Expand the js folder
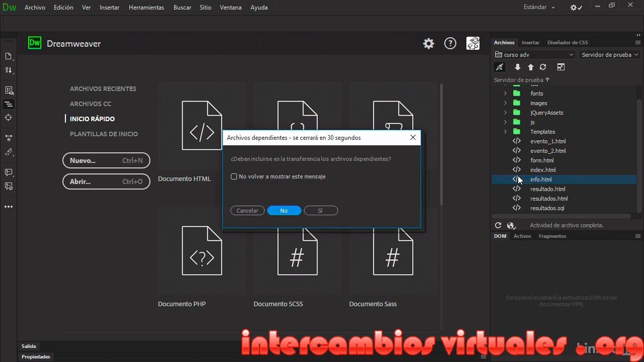 (x=506, y=122)
